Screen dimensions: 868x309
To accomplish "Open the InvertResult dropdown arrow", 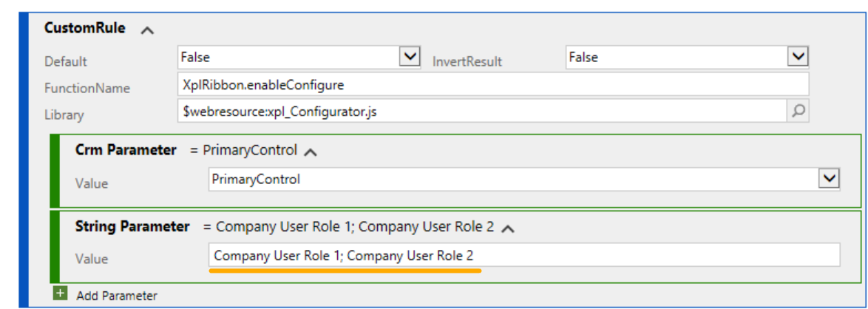I will (798, 57).
